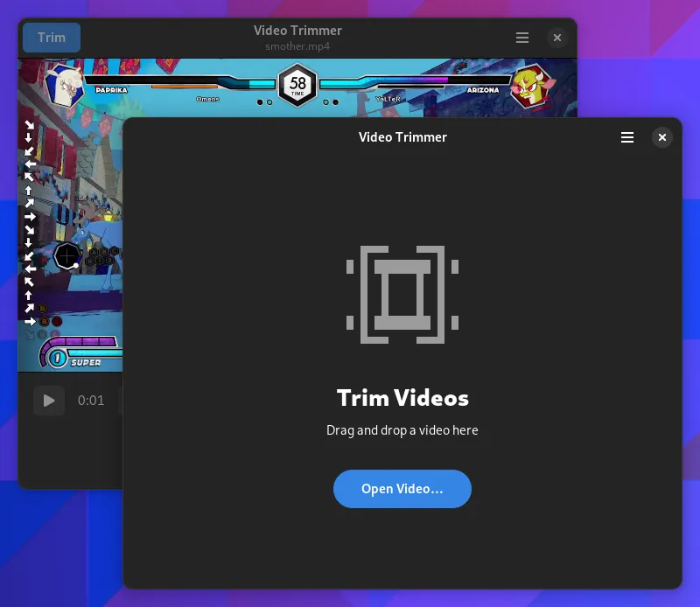This screenshot has width=700, height=607.
Task: Play the video with the play button
Action: [x=49, y=401]
